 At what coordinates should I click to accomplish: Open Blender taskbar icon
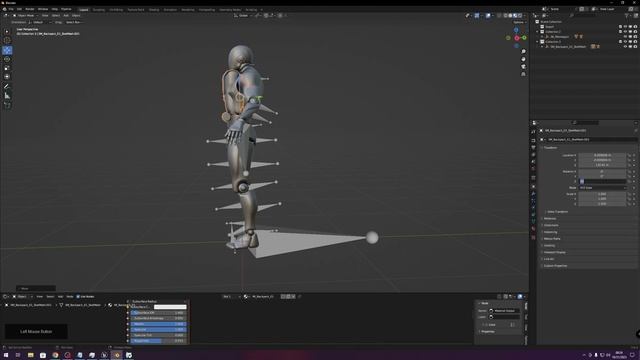click(117, 355)
